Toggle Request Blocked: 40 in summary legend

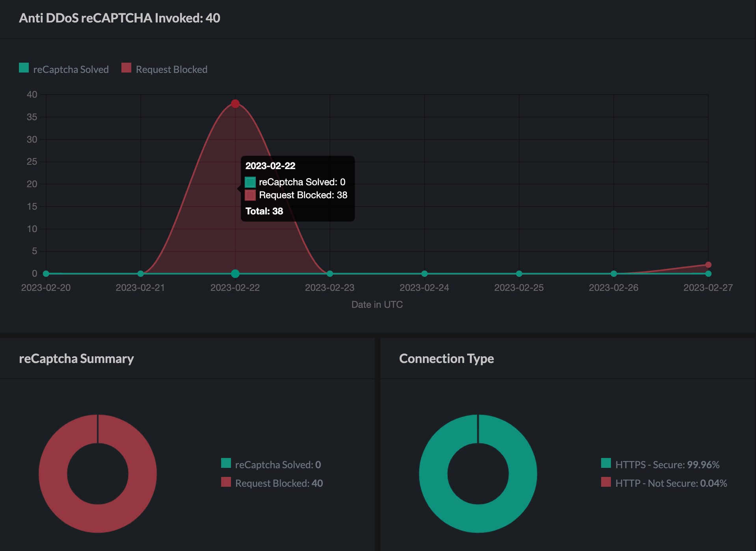click(272, 483)
